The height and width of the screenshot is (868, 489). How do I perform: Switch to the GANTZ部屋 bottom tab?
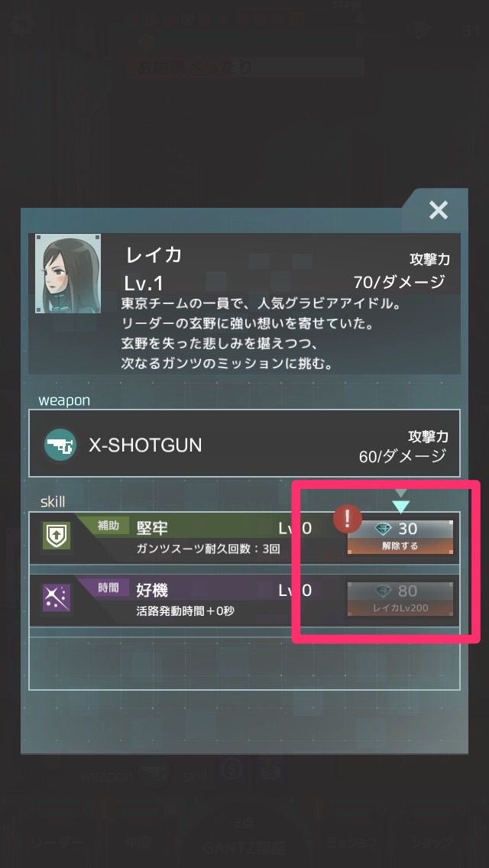[244, 847]
